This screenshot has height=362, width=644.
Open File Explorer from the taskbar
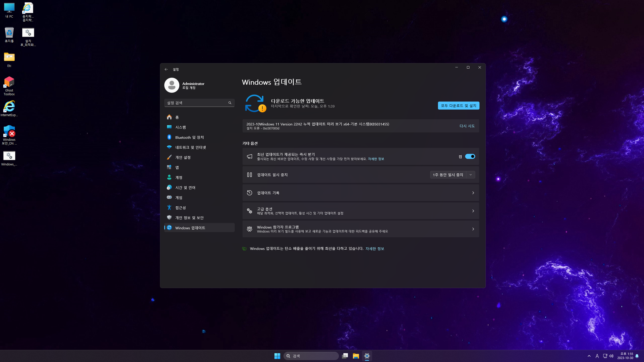[356, 356]
